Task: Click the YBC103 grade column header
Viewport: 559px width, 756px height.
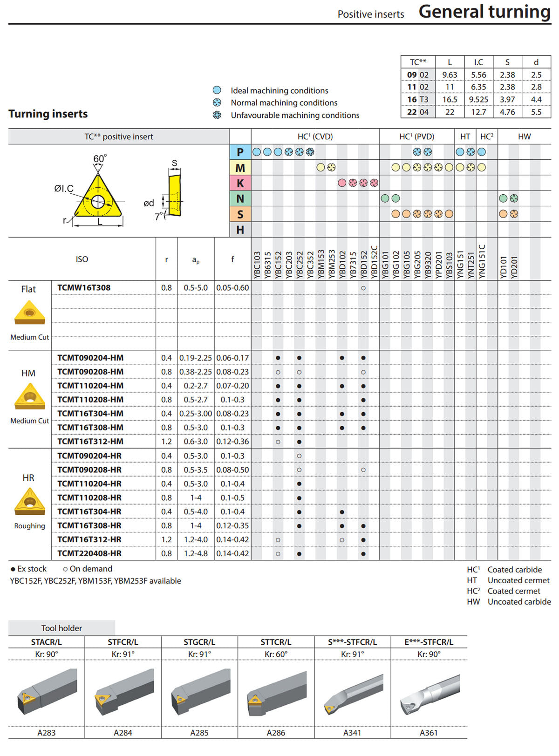Action: (x=257, y=265)
